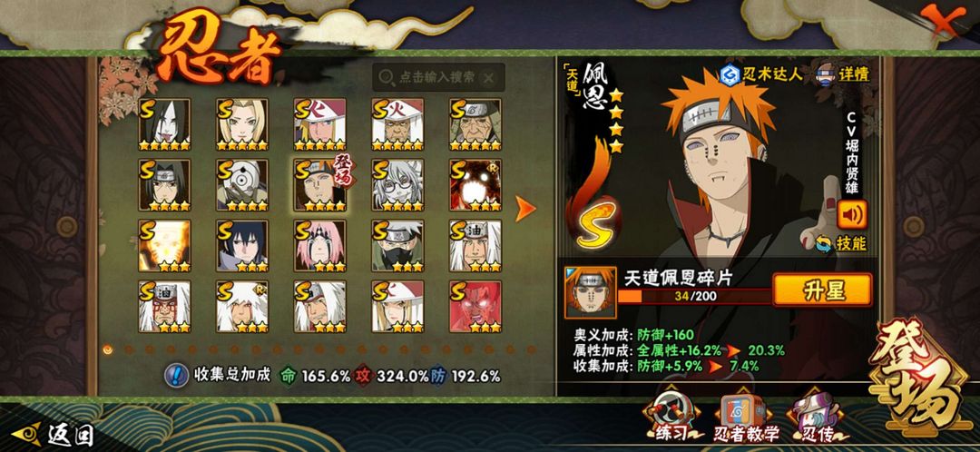The image size is (980, 452).
Task: Select the masked Kakashi ninja portrait
Action: click(397, 245)
